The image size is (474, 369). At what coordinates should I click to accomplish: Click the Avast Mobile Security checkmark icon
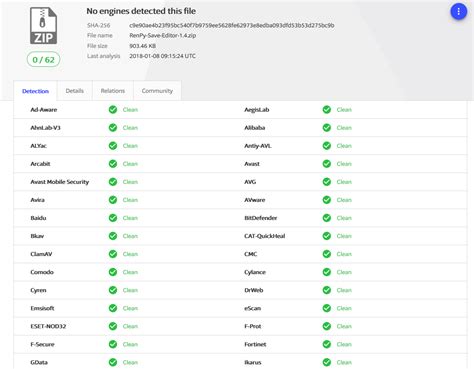click(113, 182)
